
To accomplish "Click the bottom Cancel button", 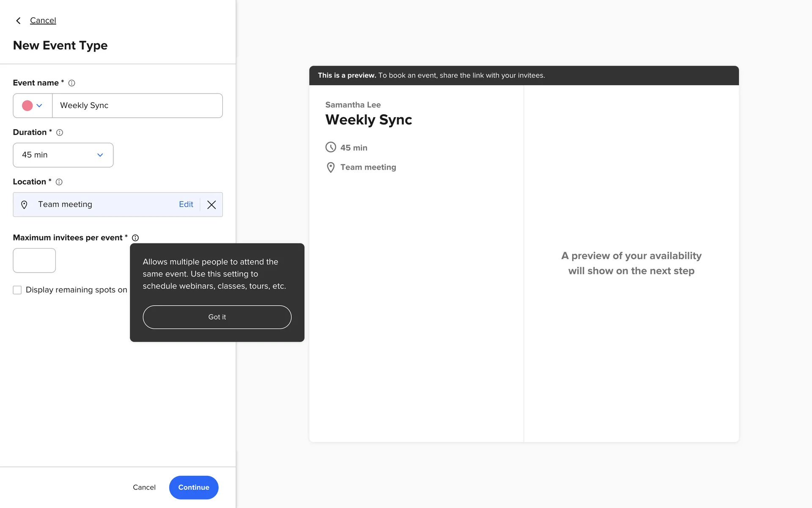I will click(144, 487).
